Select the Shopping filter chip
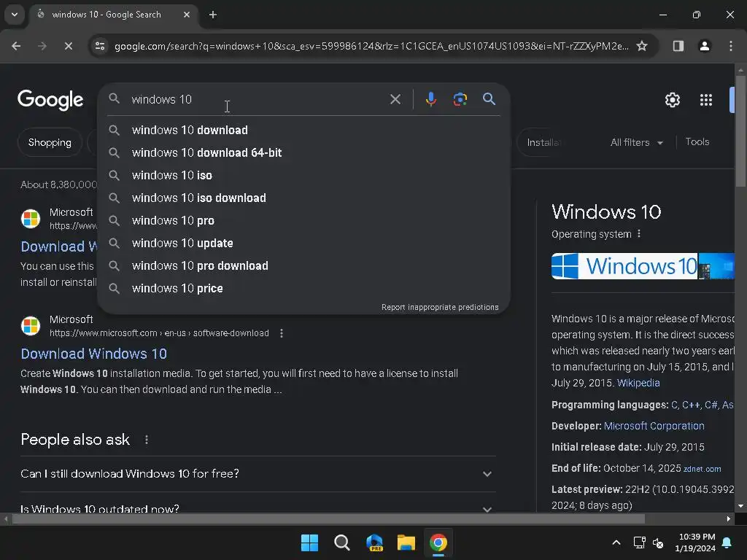 coord(50,142)
